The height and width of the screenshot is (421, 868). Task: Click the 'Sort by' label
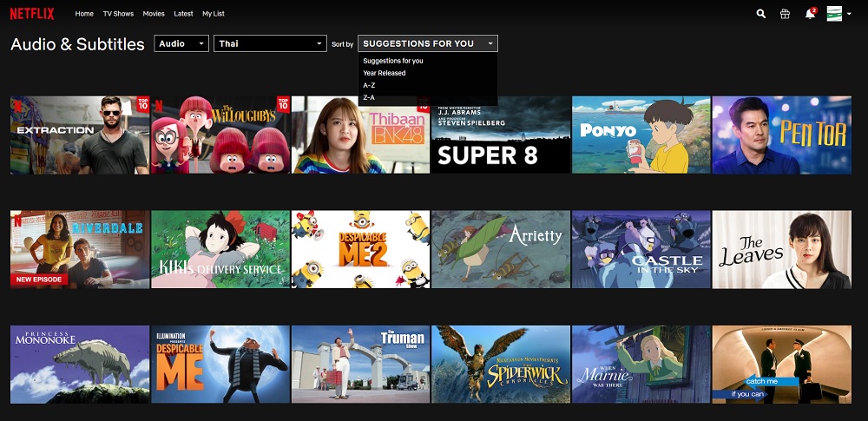click(x=342, y=44)
